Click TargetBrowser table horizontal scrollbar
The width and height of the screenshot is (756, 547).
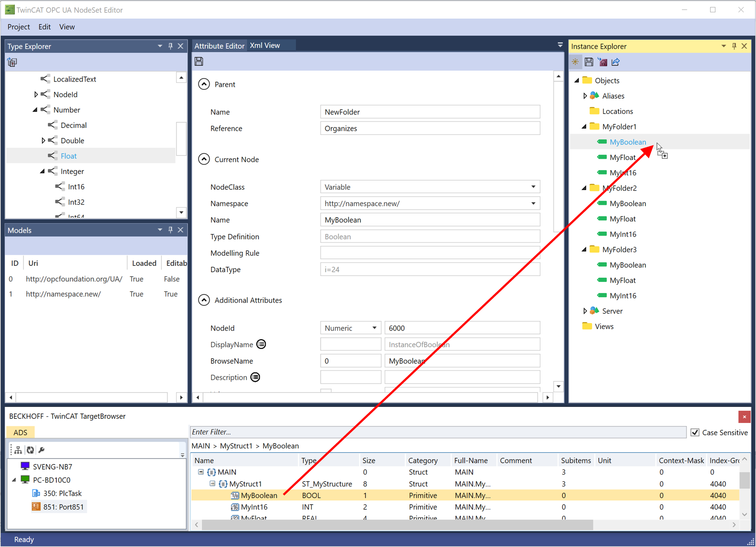(x=397, y=525)
